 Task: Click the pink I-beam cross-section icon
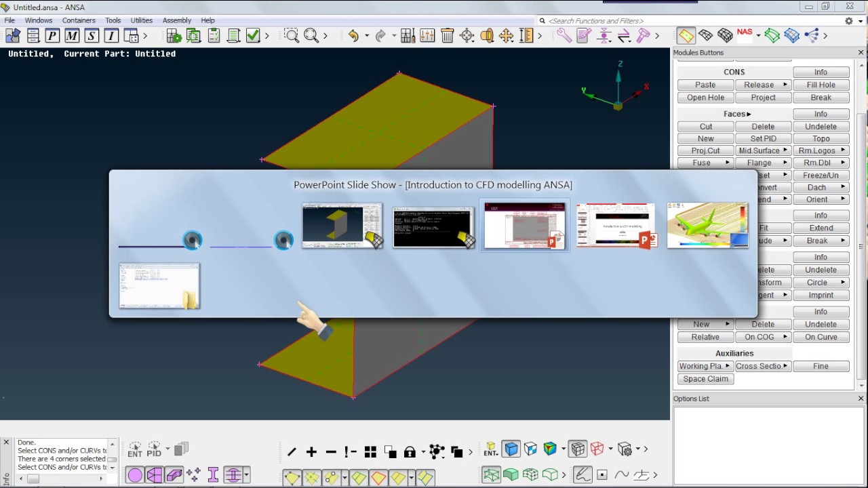tap(213, 475)
